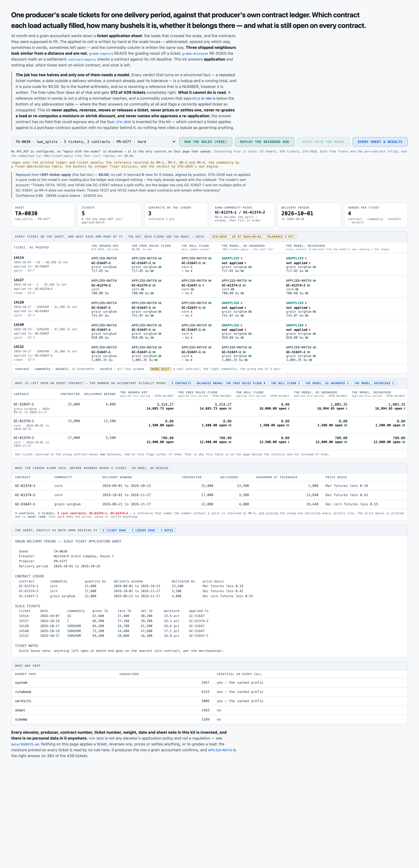This screenshot has height=868, width=419.
Task: Click the 'system' row in What Was Sent
Action: [209, 683]
